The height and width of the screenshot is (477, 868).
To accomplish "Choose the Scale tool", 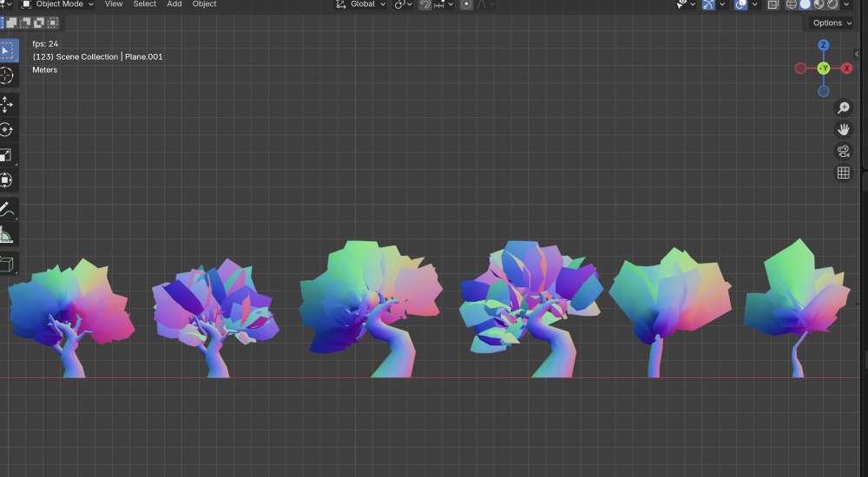I will tap(7, 155).
